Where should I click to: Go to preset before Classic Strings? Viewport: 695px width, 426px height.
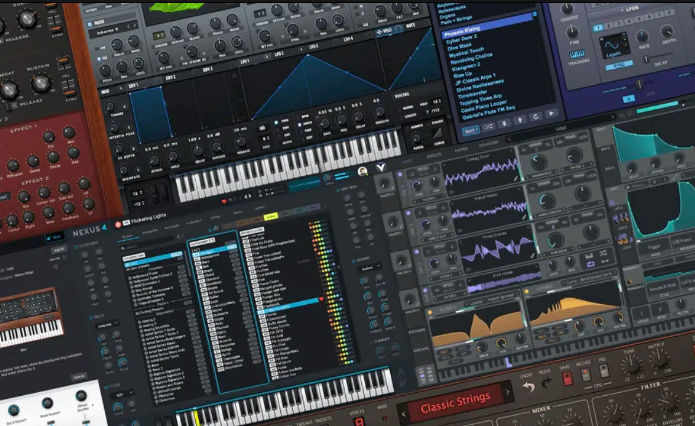point(404,415)
